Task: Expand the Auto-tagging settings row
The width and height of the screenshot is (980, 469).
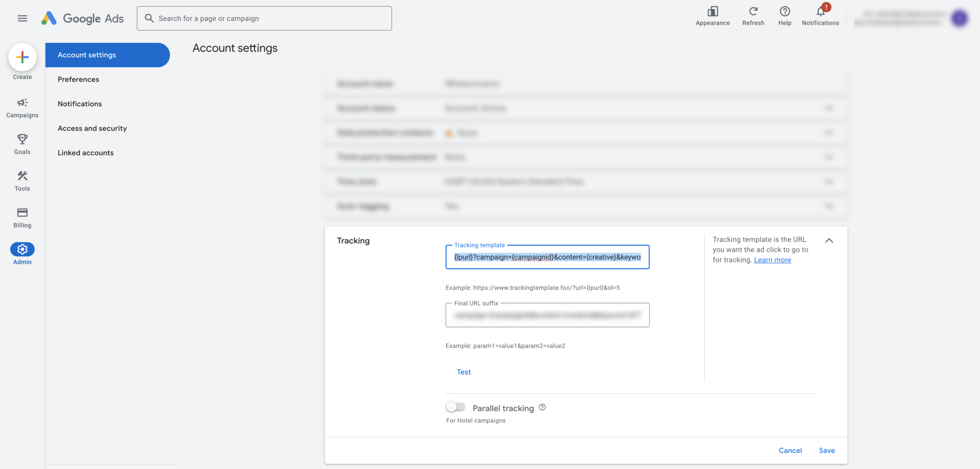Action: click(830, 206)
